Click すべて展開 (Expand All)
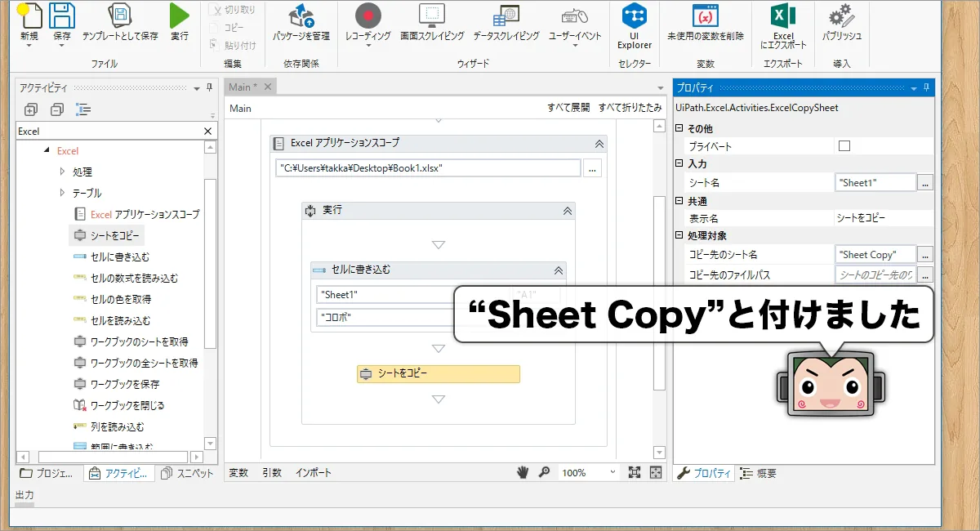Screen dimensions: 980x531 (x=568, y=108)
